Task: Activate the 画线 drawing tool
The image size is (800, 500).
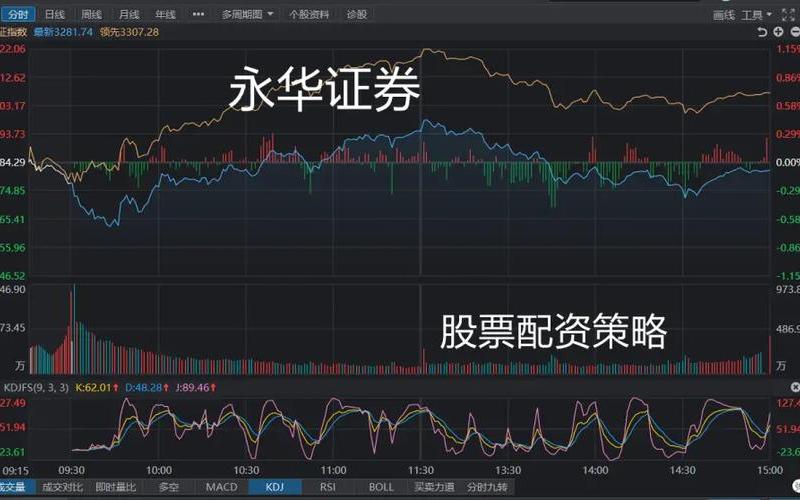Action: point(723,15)
